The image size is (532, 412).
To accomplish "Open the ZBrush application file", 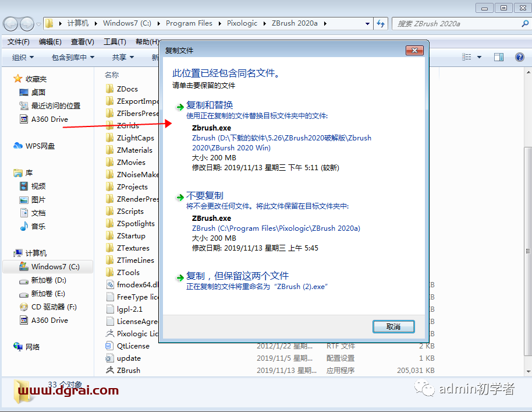I will pyautogui.click(x=128, y=370).
